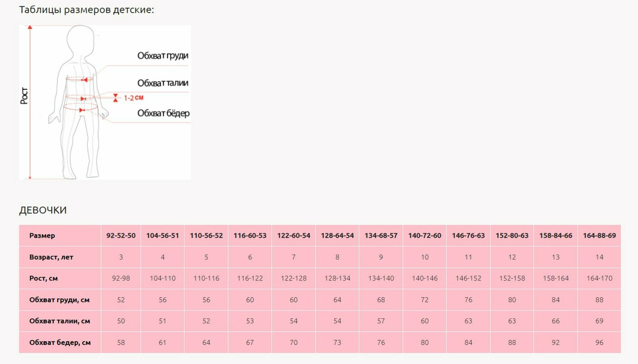This screenshot has width=638, height=364.
Task: Click the 'Обхват бедер, см' row header
Action: (60, 343)
